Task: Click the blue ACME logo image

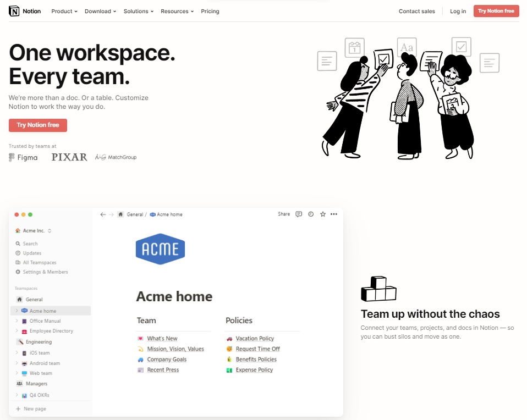Action: point(160,249)
